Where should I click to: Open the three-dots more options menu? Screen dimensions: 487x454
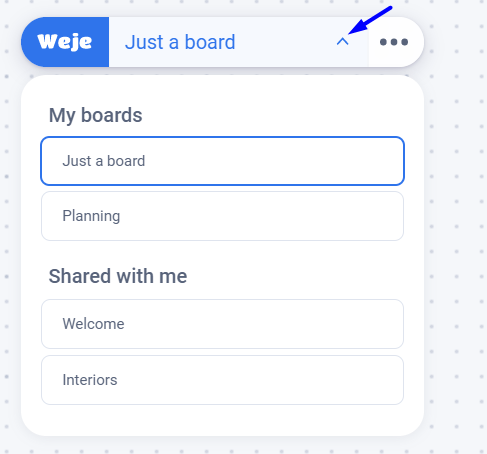pyautogui.click(x=394, y=42)
